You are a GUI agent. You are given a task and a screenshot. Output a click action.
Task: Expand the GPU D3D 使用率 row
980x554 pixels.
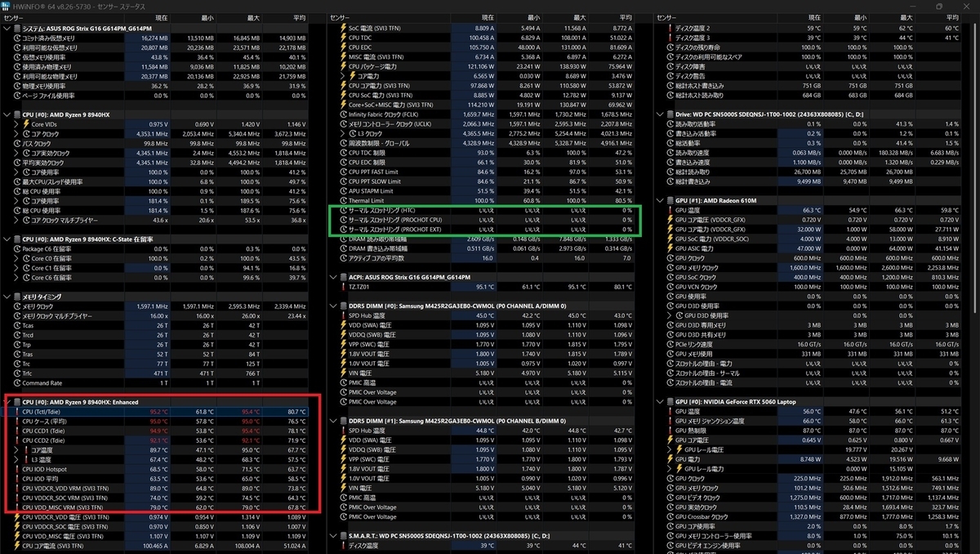[x=670, y=315]
